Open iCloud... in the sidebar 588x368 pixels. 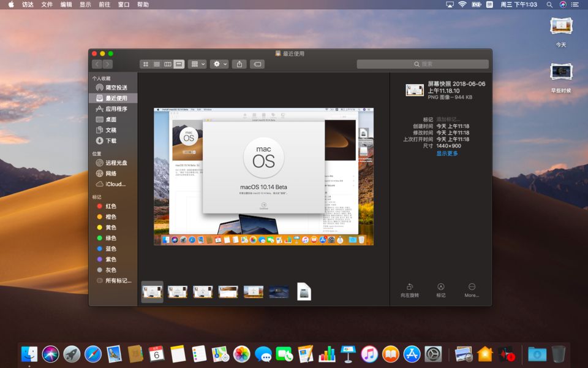point(113,184)
